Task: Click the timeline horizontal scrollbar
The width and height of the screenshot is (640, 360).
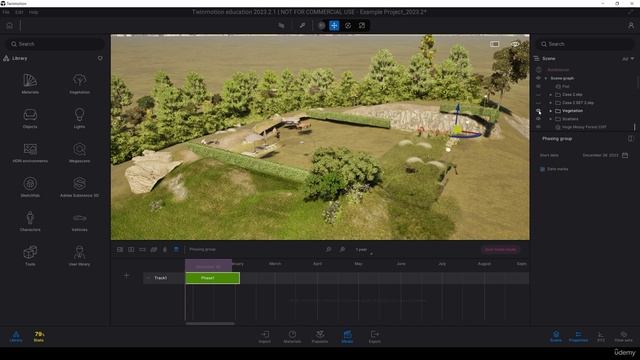Action: tap(210, 324)
